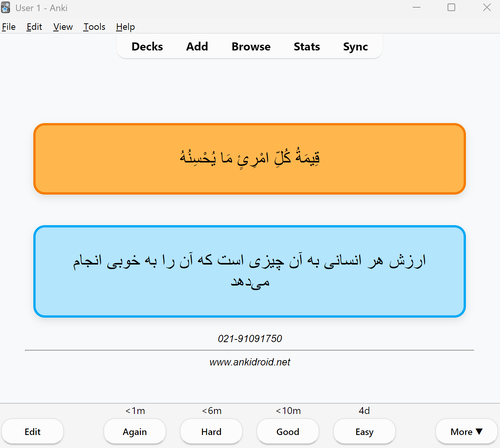Rate the card as Again
Image resolution: width=500 pixels, height=448 pixels.
point(135,432)
